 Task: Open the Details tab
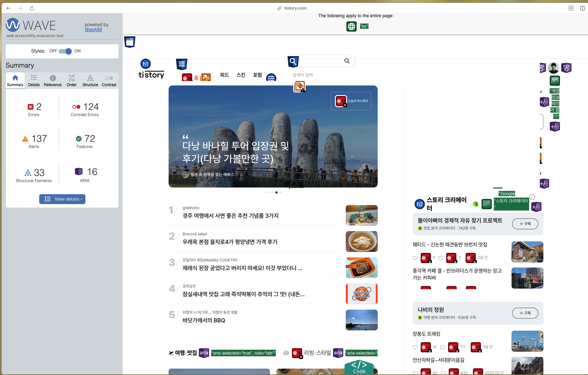pyautogui.click(x=34, y=81)
